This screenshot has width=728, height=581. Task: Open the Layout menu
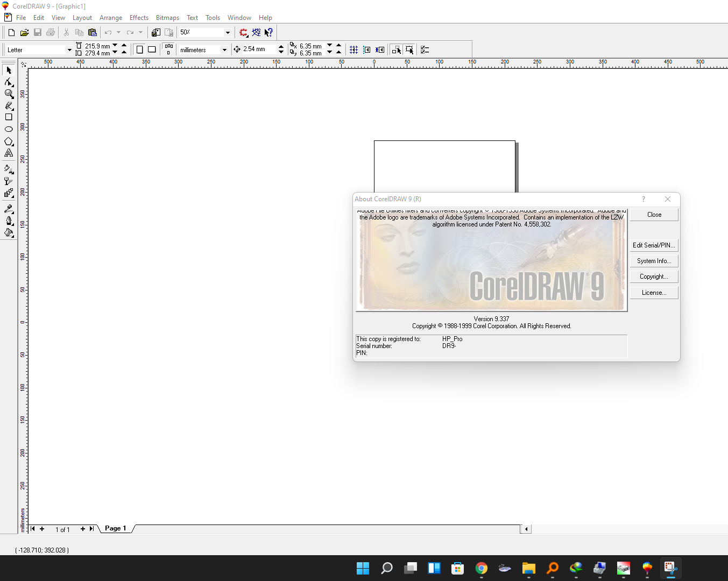tap(82, 18)
